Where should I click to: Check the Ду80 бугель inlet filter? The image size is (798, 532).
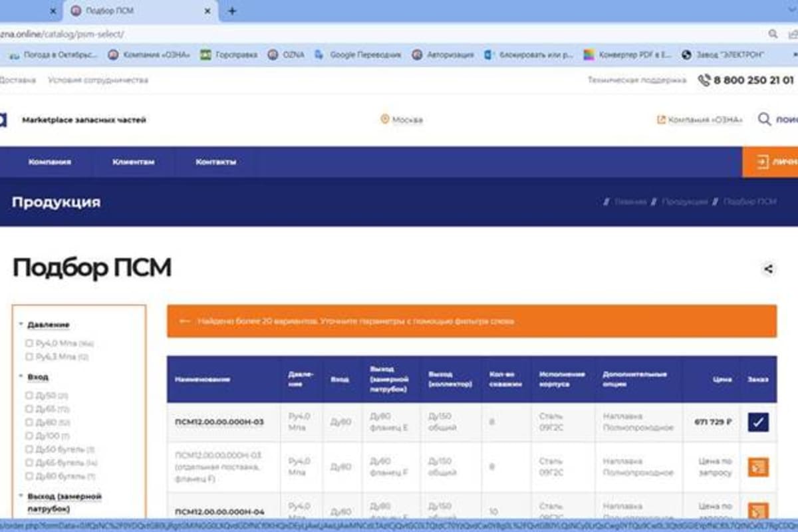click(x=29, y=476)
